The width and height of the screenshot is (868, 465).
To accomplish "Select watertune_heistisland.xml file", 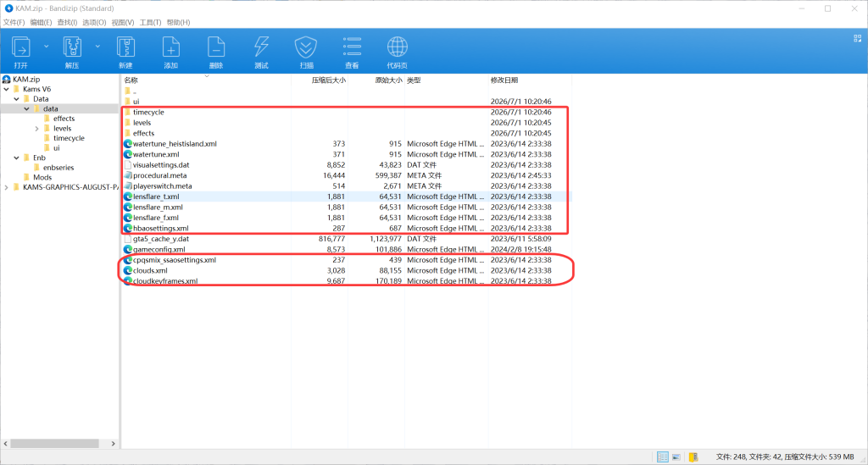I will [347, 144].
